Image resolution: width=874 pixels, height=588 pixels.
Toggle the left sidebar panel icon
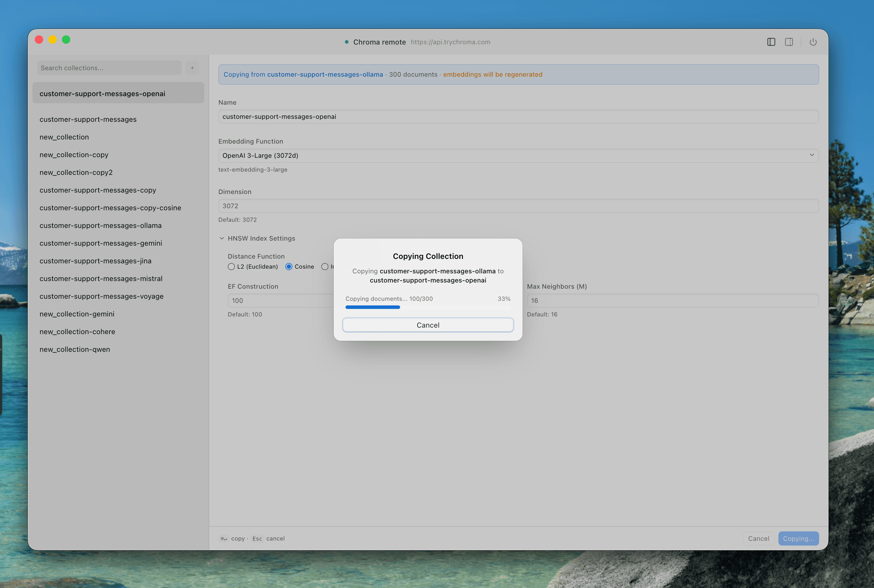point(771,42)
